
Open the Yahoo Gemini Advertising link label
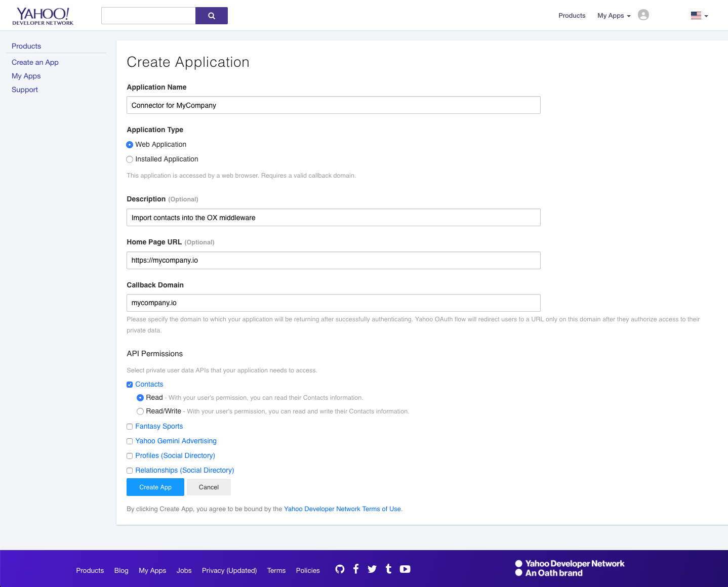(176, 441)
